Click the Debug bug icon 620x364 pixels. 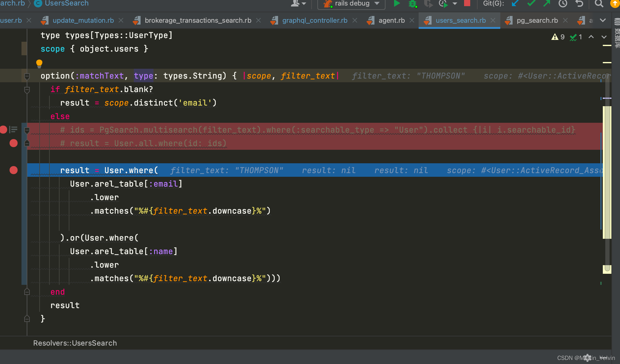pyautogui.click(x=413, y=4)
